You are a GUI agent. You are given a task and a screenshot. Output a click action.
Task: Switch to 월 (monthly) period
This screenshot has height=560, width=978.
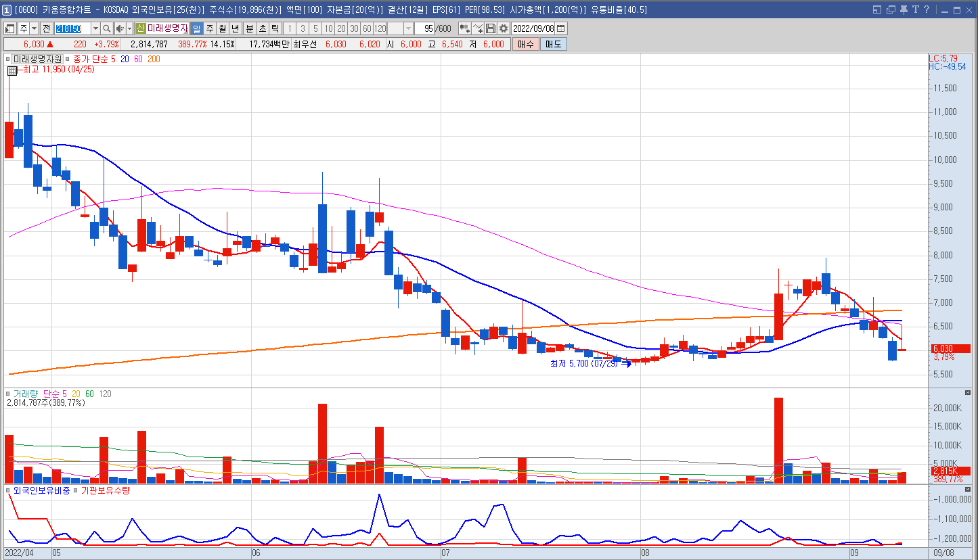pos(223,28)
